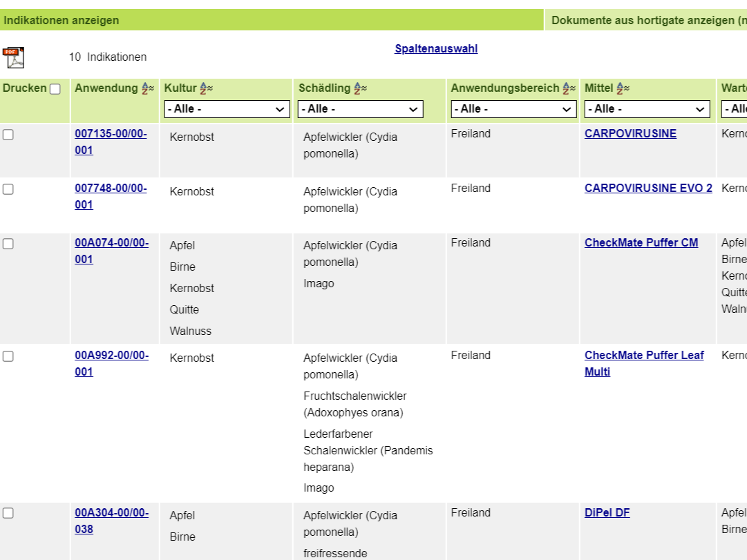Click the Mittel column header label

(x=599, y=88)
